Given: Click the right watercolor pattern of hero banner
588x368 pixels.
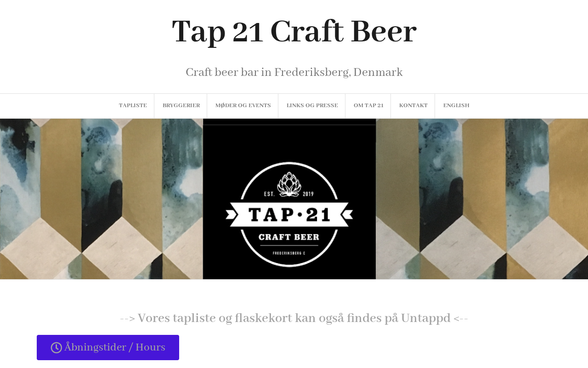Looking at the screenshot, I should click(482, 199).
